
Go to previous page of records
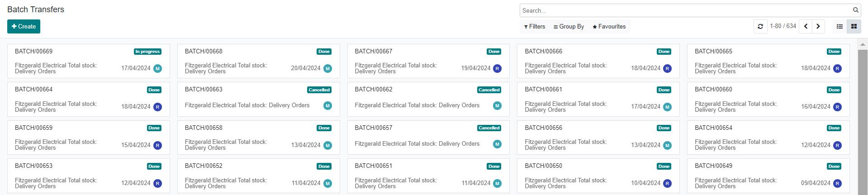pos(806,27)
